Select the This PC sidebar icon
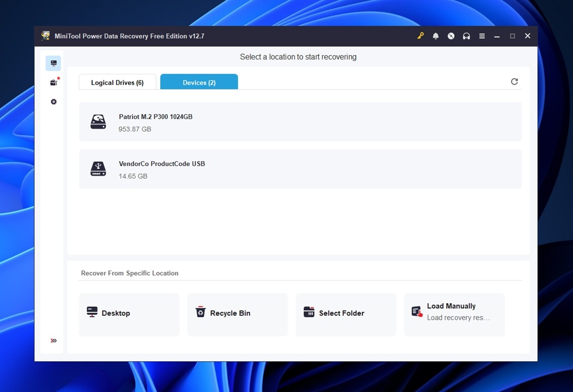Screen dimensions: 573x392 (x=54, y=63)
